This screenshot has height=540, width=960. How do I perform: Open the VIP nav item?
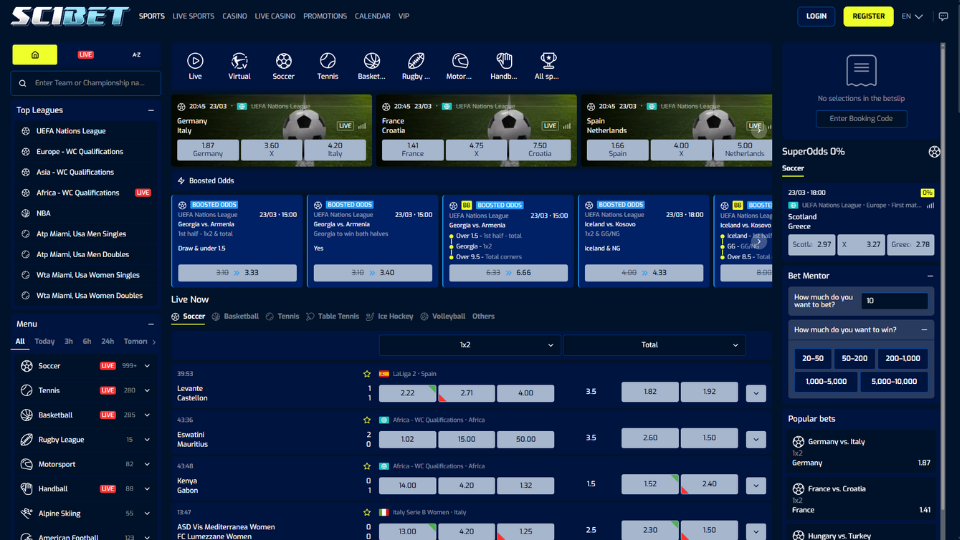(x=403, y=17)
